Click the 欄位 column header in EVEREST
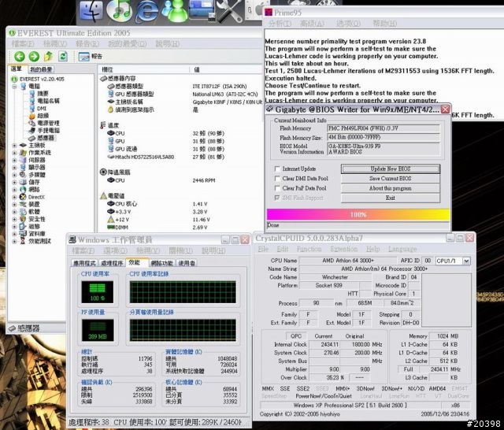Screen dimensions: 504x430 point(143,69)
